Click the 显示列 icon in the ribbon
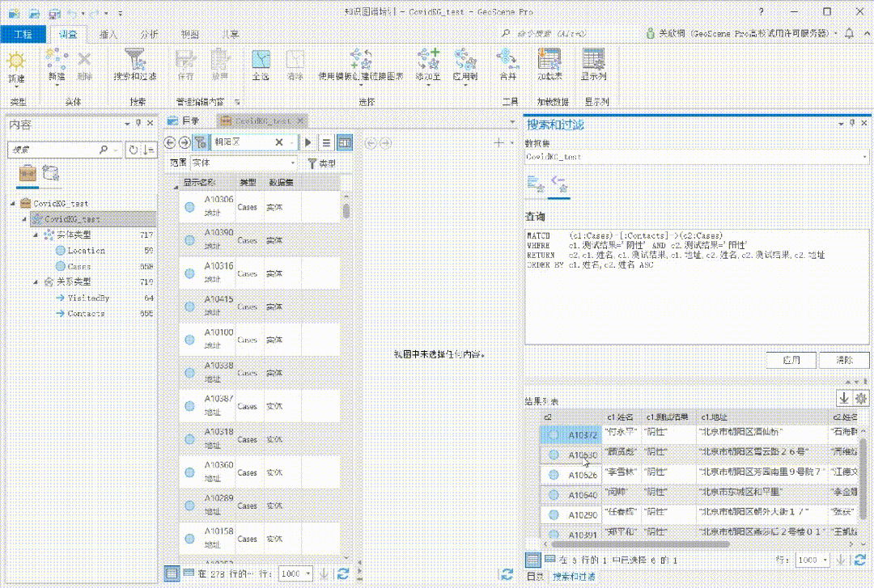 (x=593, y=63)
